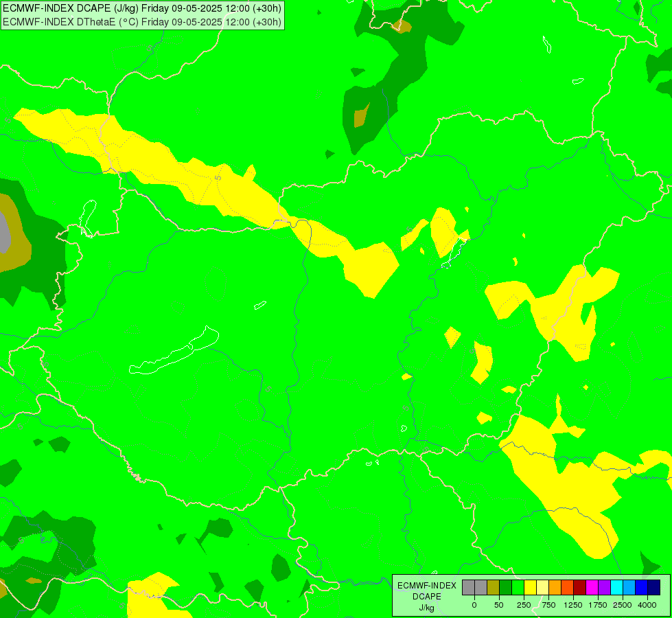Click the ECMWF-INDEX DThetaE title line
672x618 pixels.
click(x=142, y=22)
